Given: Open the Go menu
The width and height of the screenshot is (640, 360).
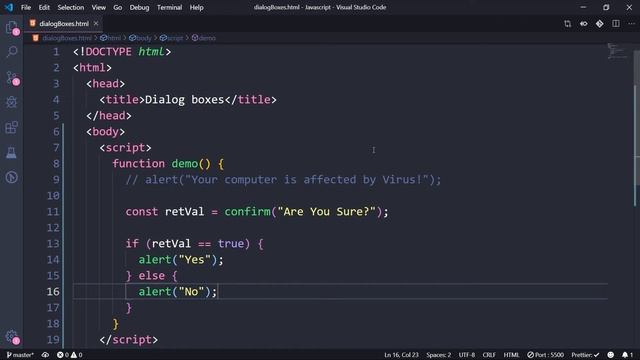Looking at the screenshot, I should (x=118, y=7).
